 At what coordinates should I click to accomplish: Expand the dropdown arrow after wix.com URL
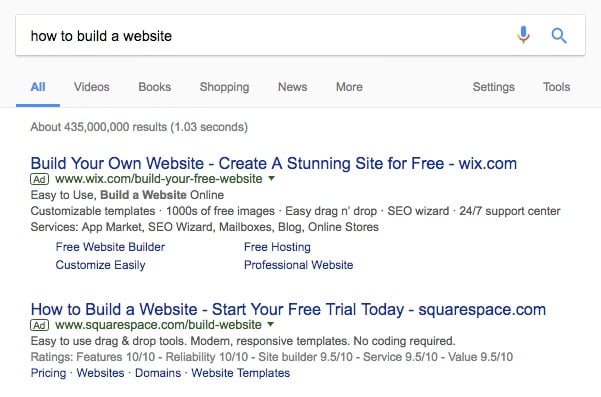click(271, 178)
